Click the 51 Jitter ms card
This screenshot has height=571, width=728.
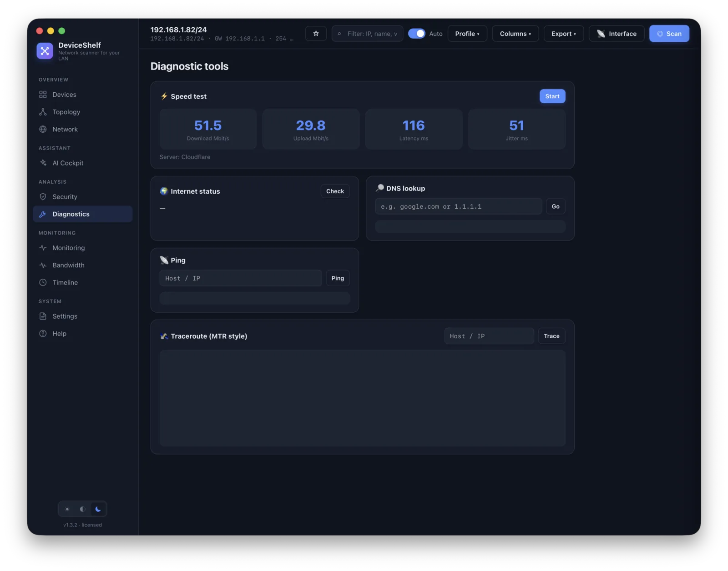(x=517, y=129)
